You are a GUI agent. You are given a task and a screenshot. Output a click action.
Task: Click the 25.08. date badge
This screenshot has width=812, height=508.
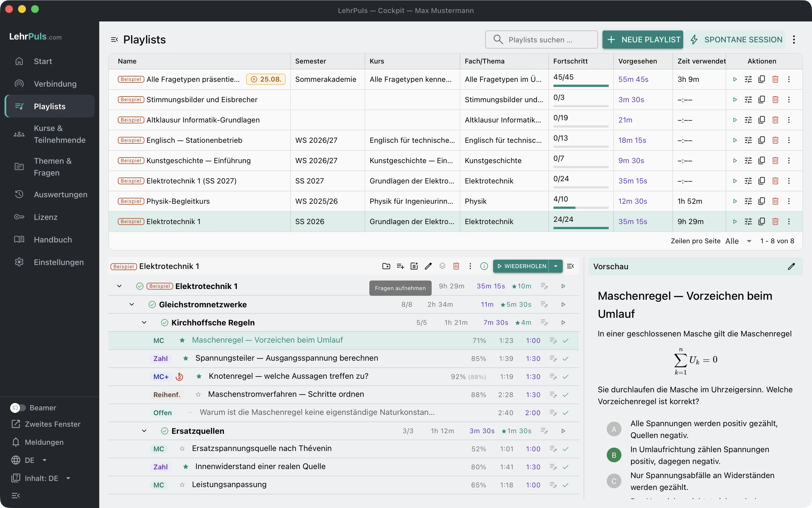coord(266,79)
